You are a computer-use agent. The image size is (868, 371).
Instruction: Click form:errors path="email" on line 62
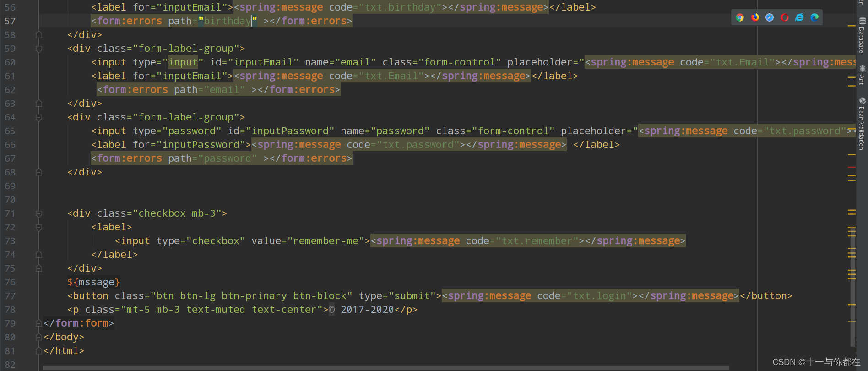(x=218, y=90)
